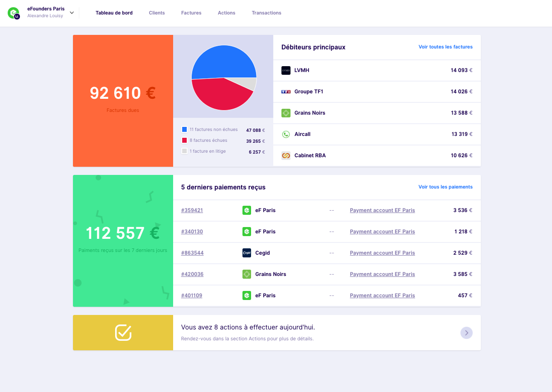Open payment reference #359421
This screenshot has height=392, width=552.
point(192,210)
